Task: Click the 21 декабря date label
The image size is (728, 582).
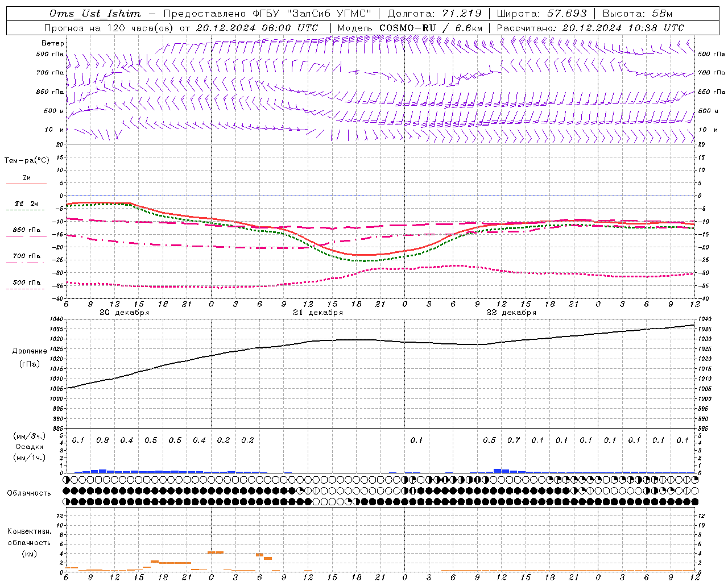Action: pyautogui.click(x=318, y=313)
